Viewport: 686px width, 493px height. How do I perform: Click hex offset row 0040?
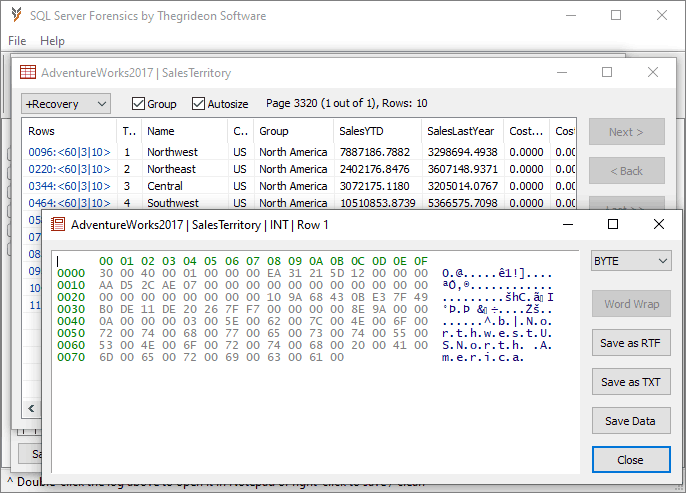[x=71, y=321]
